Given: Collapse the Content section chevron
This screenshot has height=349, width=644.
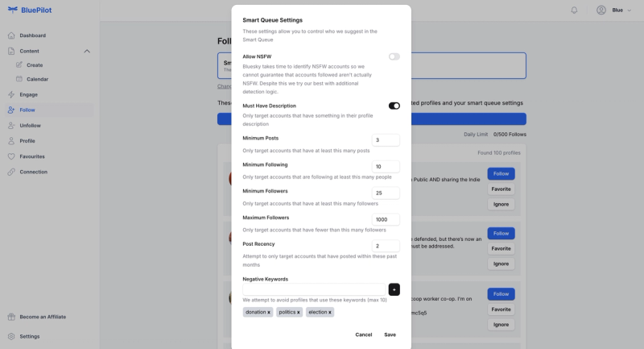Looking at the screenshot, I should (x=87, y=51).
